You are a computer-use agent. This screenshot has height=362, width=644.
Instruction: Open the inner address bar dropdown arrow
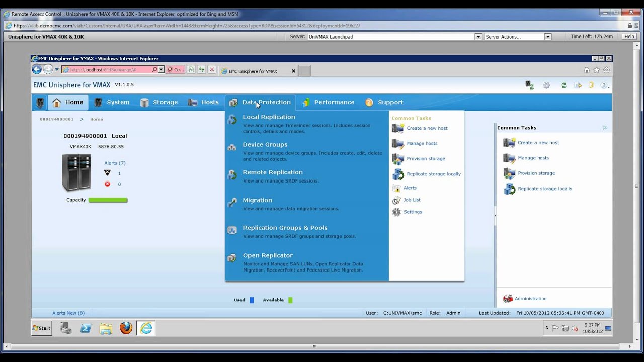tap(161, 70)
